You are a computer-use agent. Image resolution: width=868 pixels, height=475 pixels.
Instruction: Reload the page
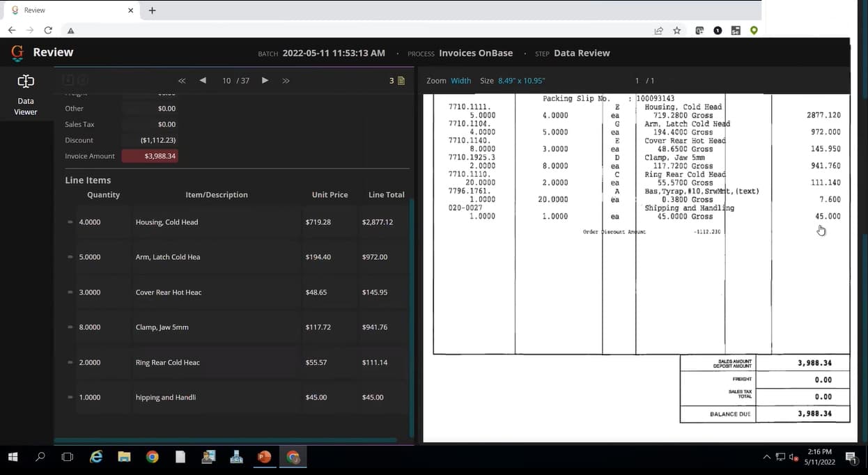point(48,31)
